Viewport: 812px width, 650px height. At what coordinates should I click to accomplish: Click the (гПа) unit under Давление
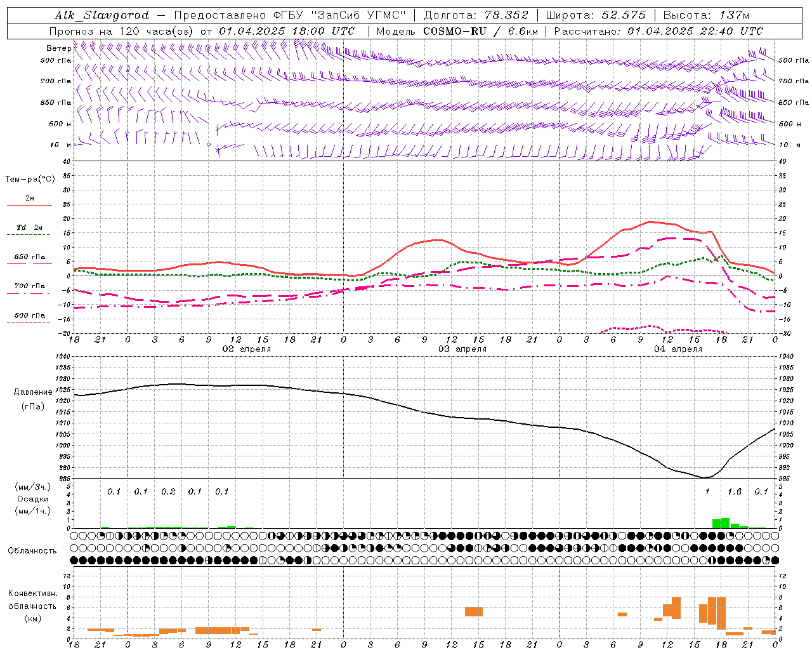tap(33, 406)
